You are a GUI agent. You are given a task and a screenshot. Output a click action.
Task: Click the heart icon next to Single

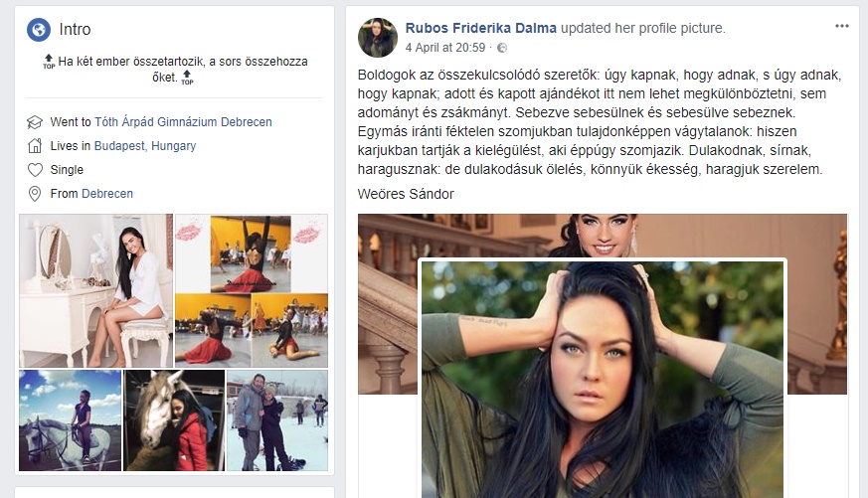(35, 170)
